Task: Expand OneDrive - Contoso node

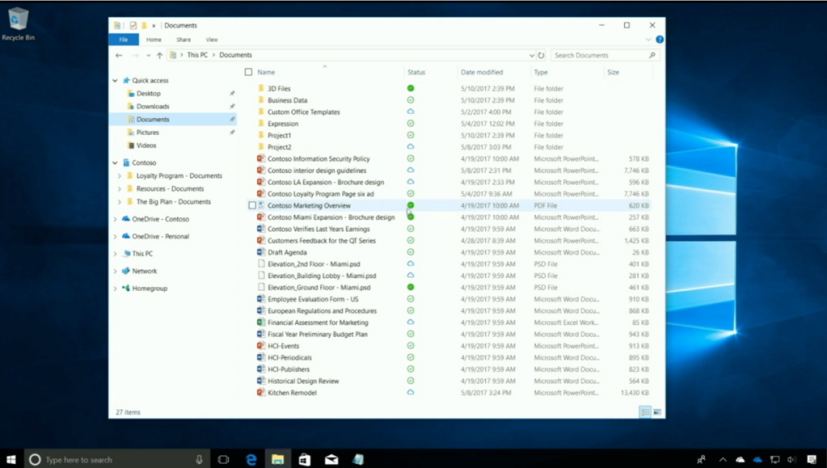Action: pyautogui.click(x=115, y=219)
